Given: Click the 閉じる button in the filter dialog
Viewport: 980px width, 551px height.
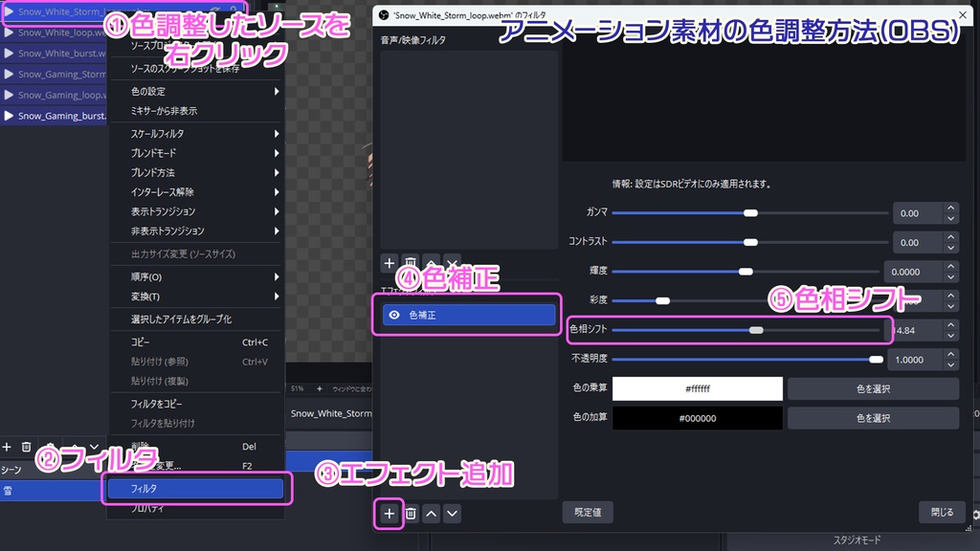Looking at the screenshot, I should pyautogui.click(x=942, y=513).
